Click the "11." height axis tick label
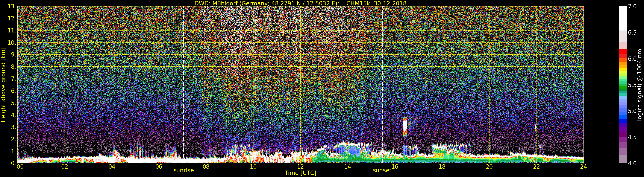The height and width of the screenshot is (177, 644). pos(12,31)
